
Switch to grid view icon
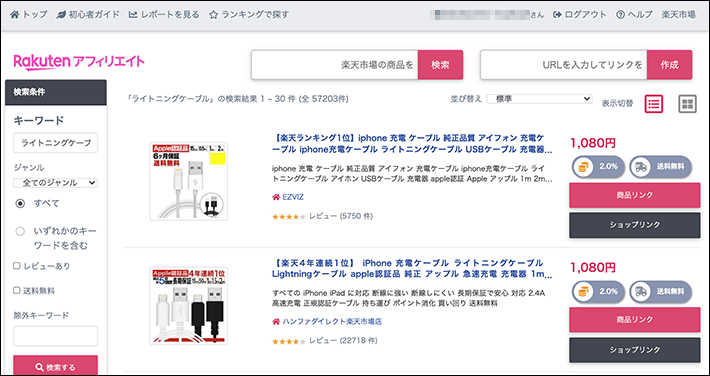point(687,104)
